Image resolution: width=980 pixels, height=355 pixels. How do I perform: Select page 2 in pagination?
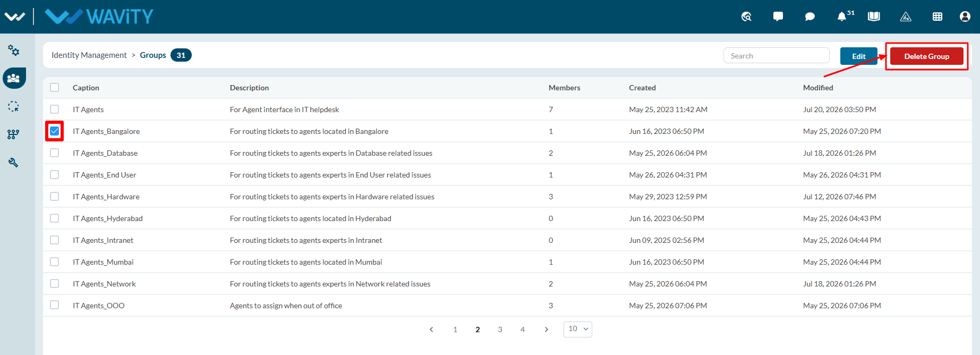(x=478, y=329)
